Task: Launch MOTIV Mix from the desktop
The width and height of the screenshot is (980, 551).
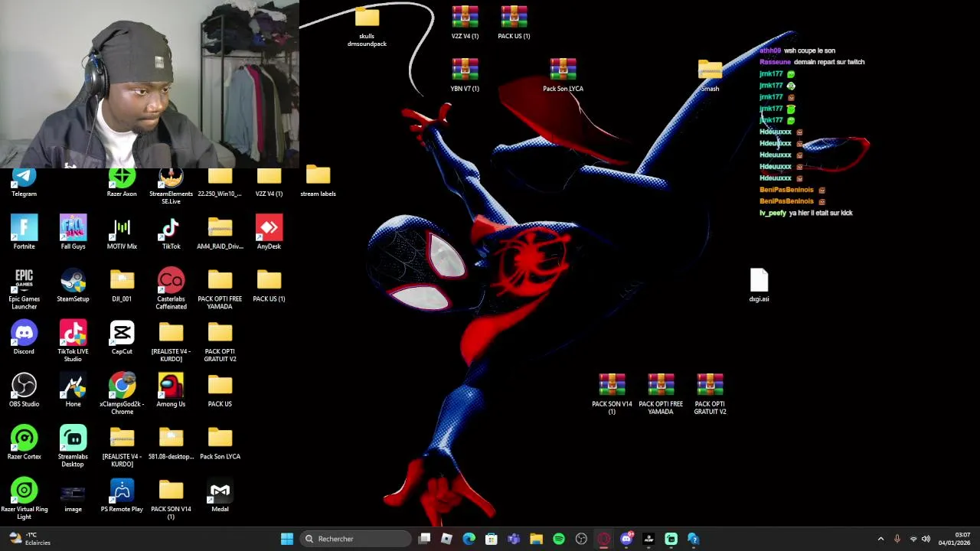Action: [x=122, y=233]
